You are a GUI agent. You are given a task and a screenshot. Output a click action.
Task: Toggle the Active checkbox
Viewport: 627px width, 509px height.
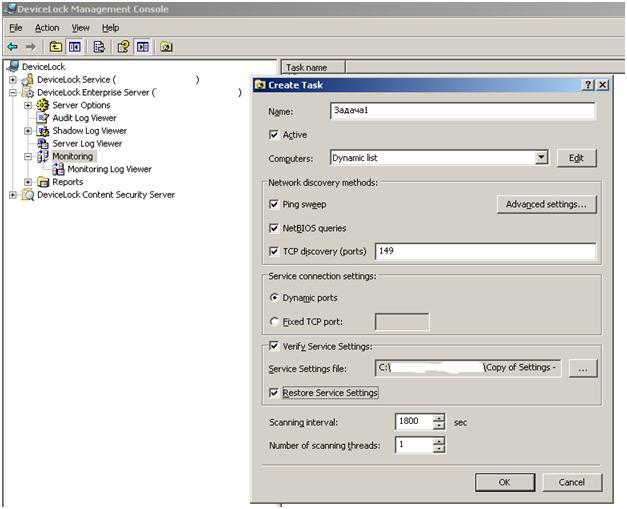[x=274, y=135]
